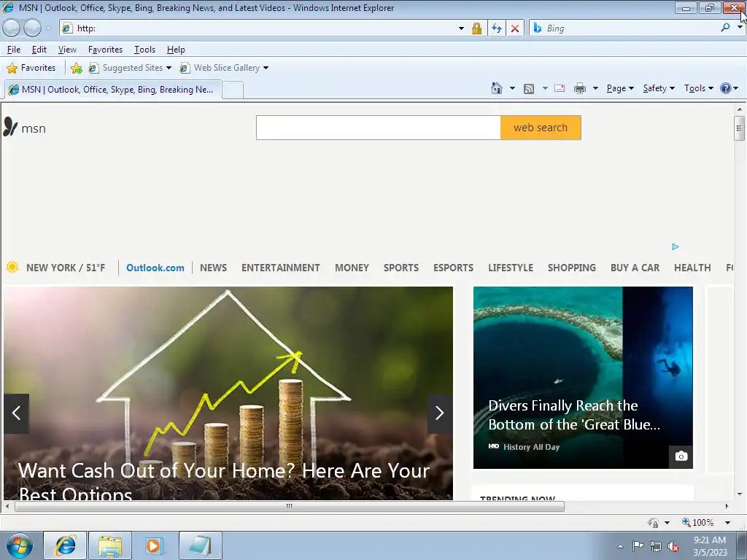
Task: Open the Page menu dropdown
Action: click(620, 88)
